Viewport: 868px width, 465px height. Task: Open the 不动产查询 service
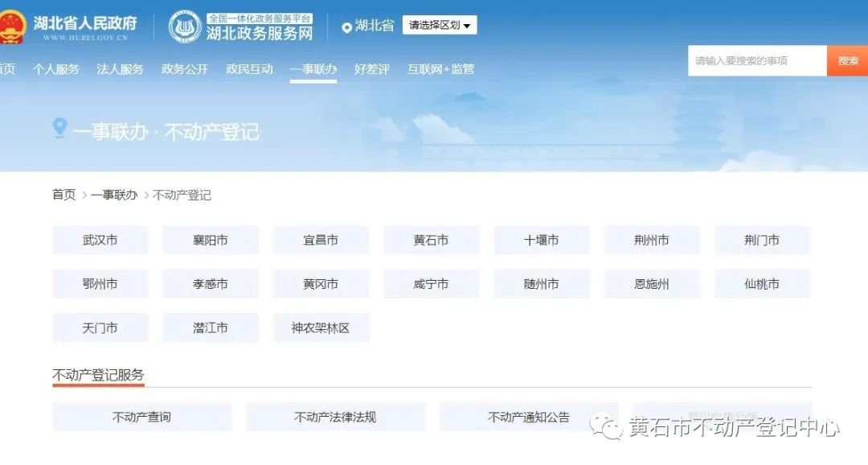click(141, 417)
